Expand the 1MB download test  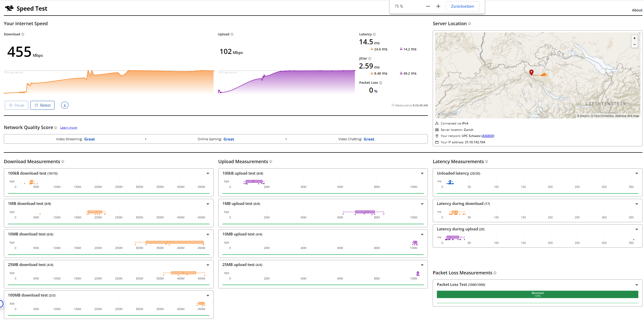(x=208, y=204)
